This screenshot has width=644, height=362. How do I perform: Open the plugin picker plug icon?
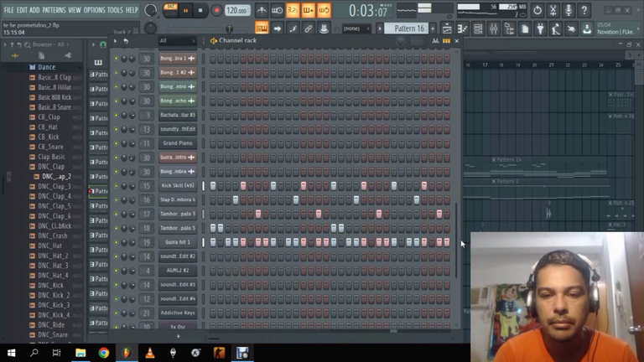coord(541,28)
